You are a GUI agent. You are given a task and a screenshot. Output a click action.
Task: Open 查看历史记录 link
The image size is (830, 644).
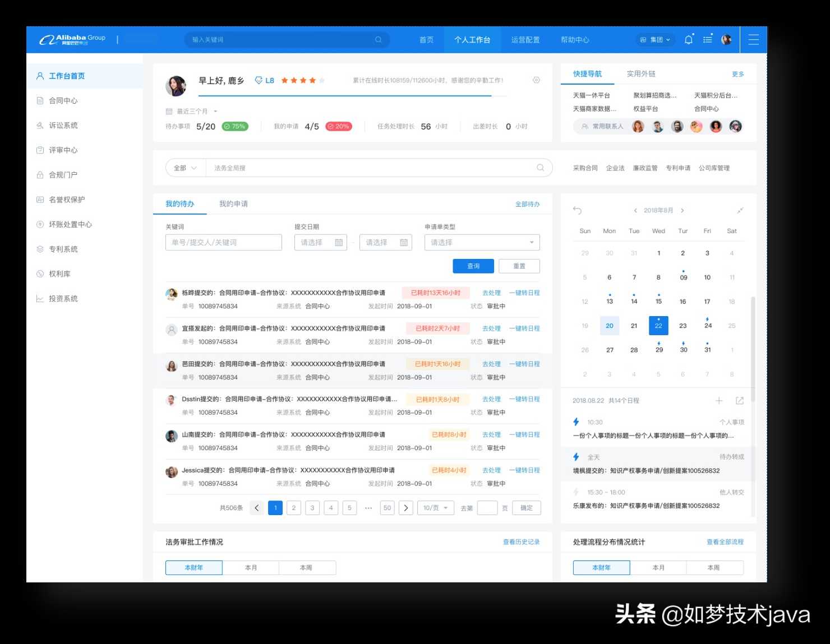522,542
